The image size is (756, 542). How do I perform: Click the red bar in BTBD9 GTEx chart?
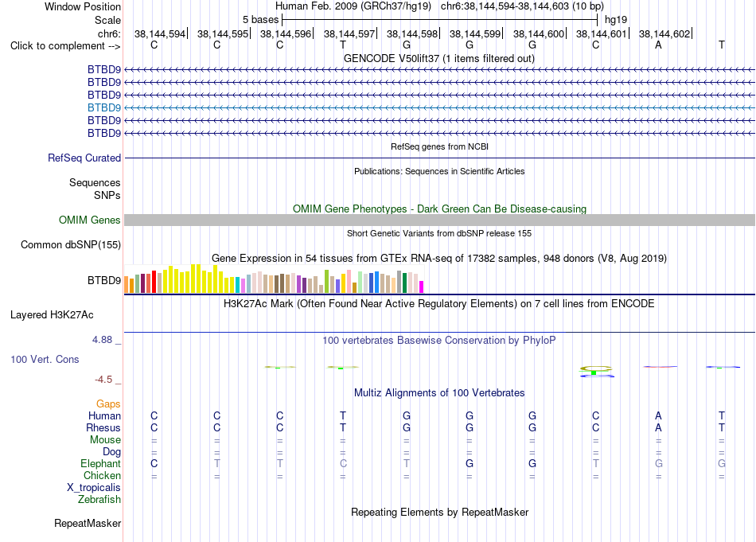pos(154,282)
